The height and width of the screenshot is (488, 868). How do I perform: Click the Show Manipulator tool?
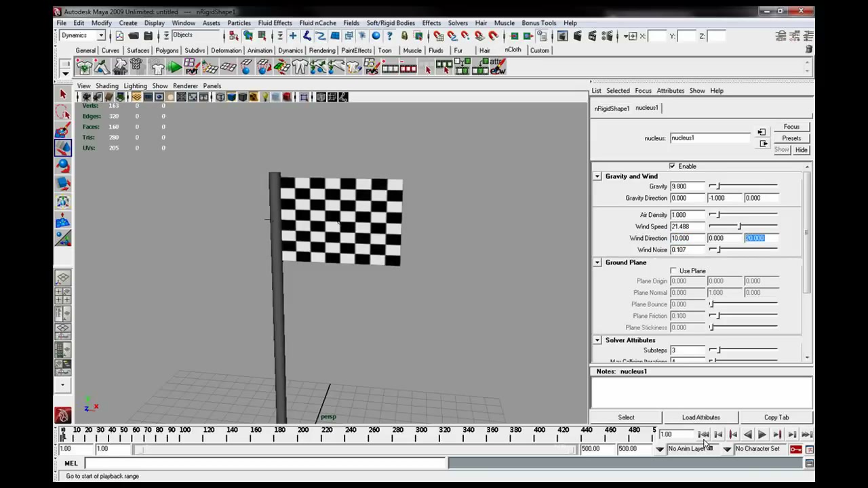click(x=63, y=238)
